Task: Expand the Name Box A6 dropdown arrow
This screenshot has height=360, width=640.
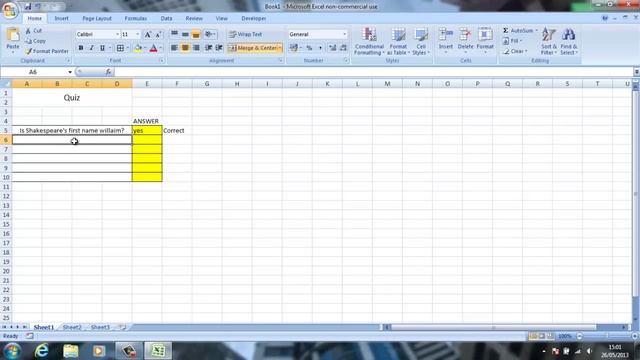Action: 70,72
